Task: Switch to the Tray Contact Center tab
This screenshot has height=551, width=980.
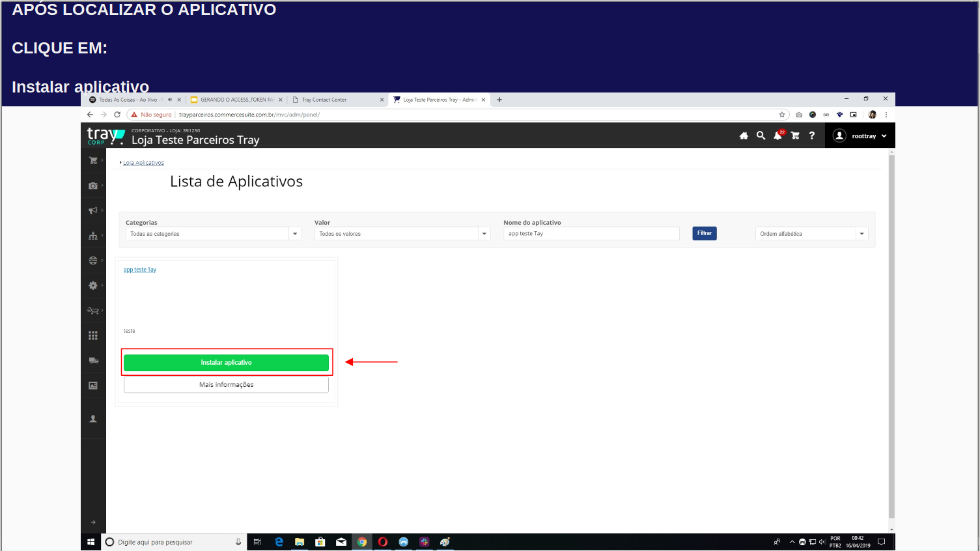Action: pyautogui.click(x=332, y=100)
